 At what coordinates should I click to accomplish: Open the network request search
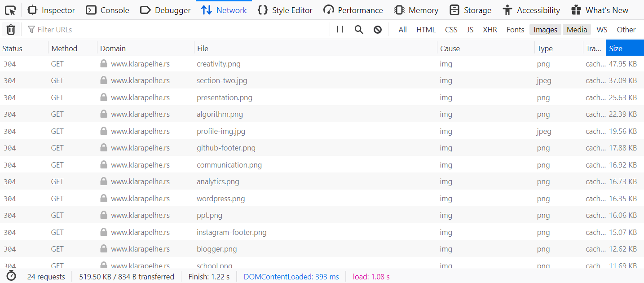click(x=359, y=29)
